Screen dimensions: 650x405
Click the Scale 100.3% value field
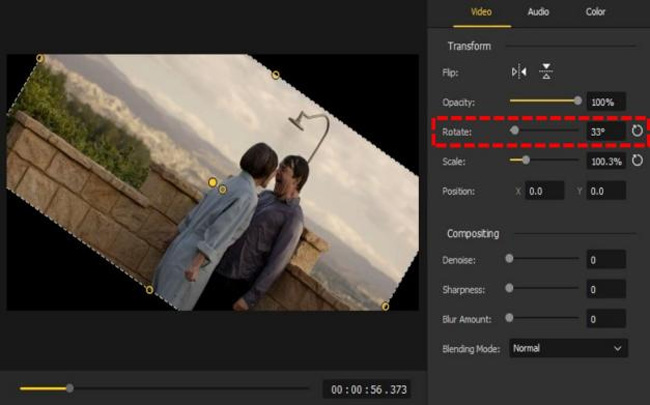[x=606, y=161]
